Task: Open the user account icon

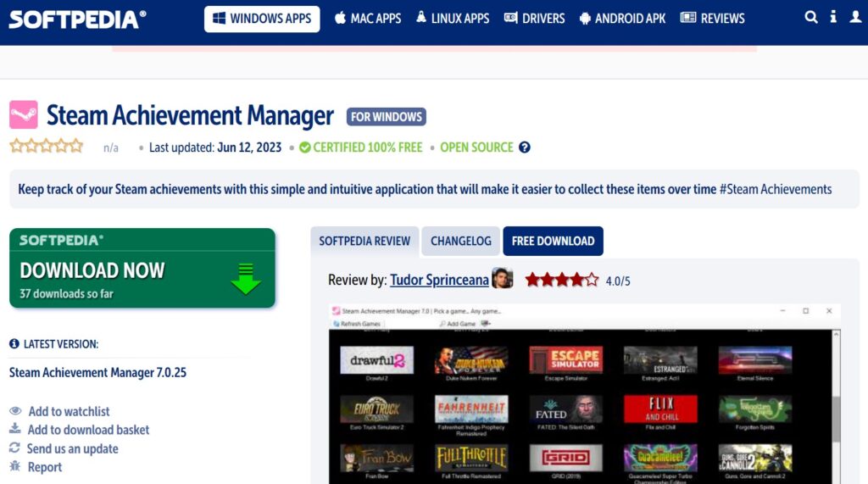Action: (855, 17)
